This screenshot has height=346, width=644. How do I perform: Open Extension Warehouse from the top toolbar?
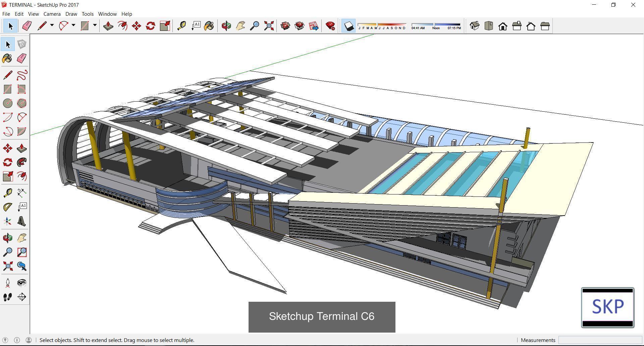(x=300, y=26)
